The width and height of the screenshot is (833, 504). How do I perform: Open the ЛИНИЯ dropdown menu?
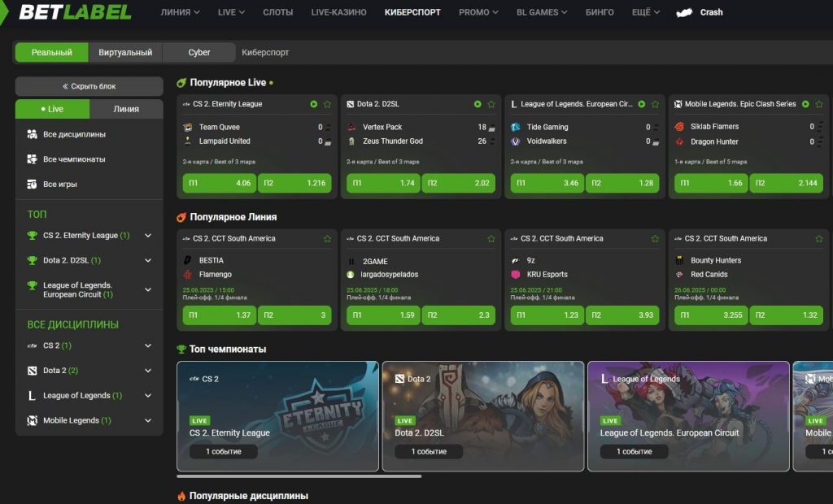pos(180,12)
